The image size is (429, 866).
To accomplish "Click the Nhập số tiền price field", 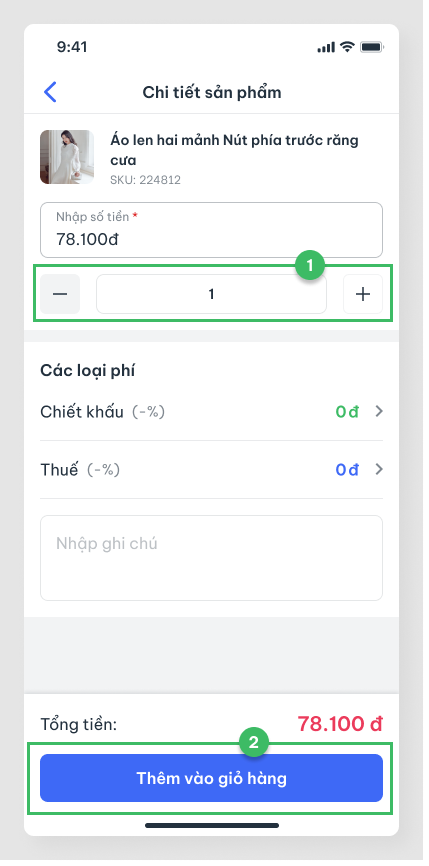I will point(211,230).
